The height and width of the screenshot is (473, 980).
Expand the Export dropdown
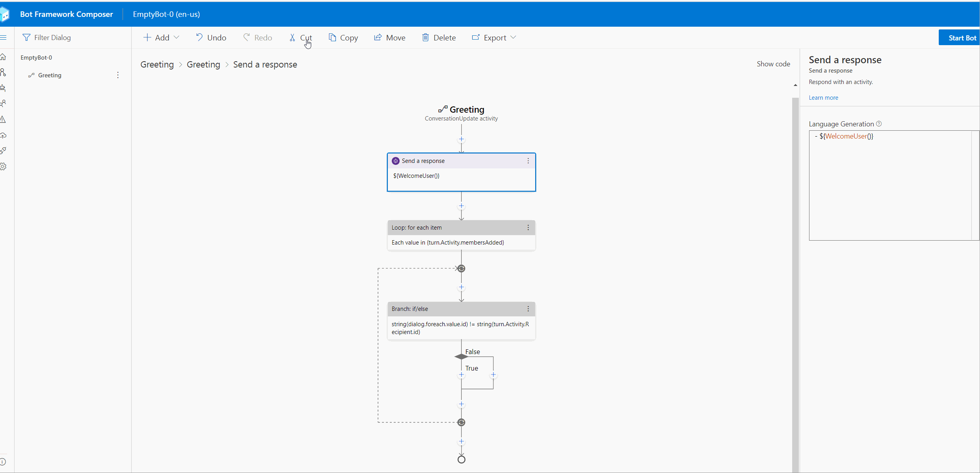[x=494, y=38]
